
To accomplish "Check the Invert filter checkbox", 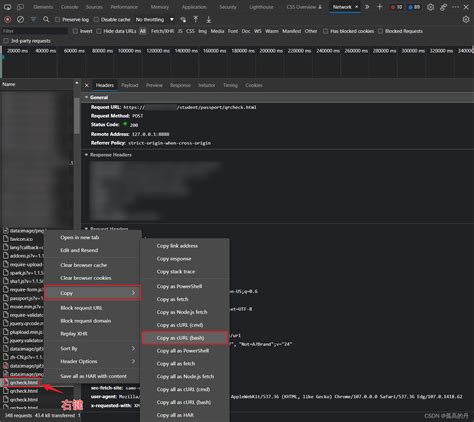I will (75, 31).
